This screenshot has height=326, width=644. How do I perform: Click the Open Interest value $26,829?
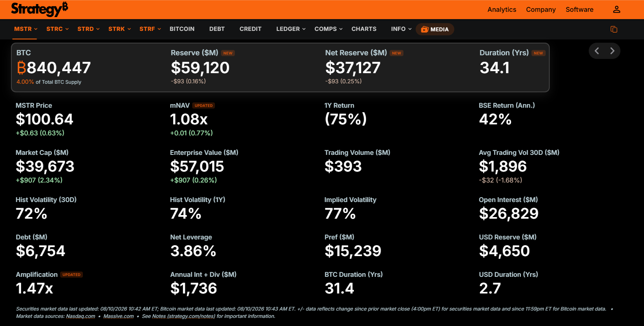[509, 214]
